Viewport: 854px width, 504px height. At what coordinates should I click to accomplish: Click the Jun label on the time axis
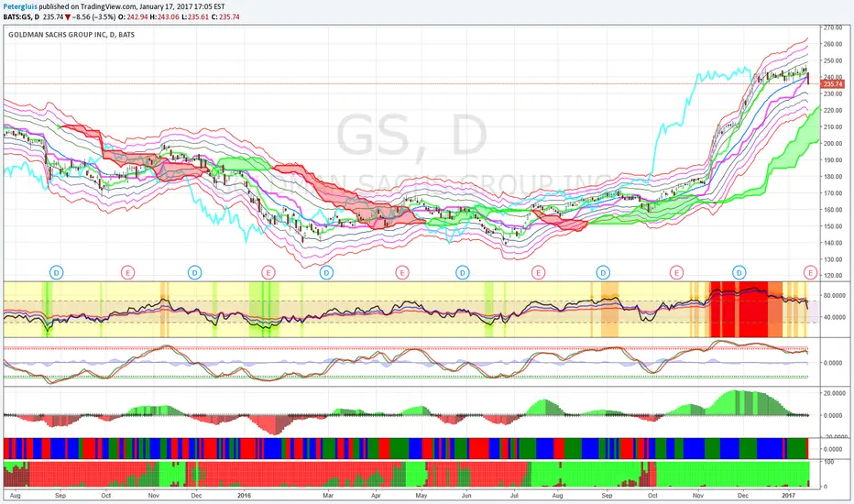click(466, 496)
